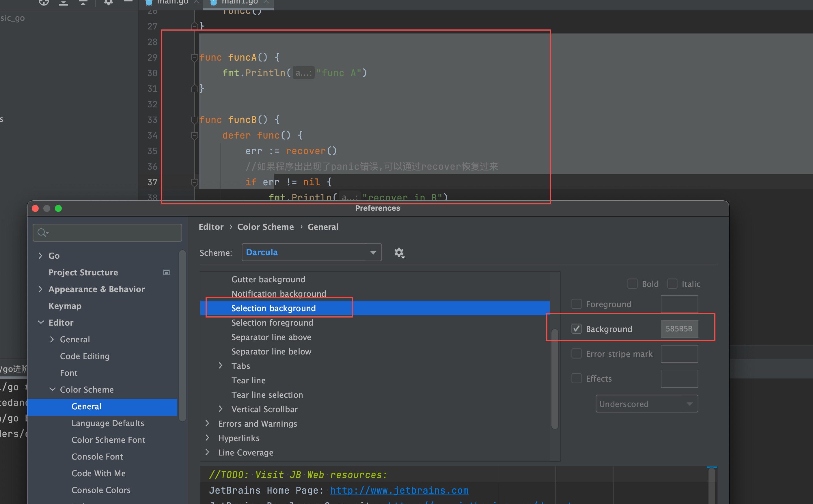Enable Bold font style checkbox
The image size is (813, 504).
[632, 284]
